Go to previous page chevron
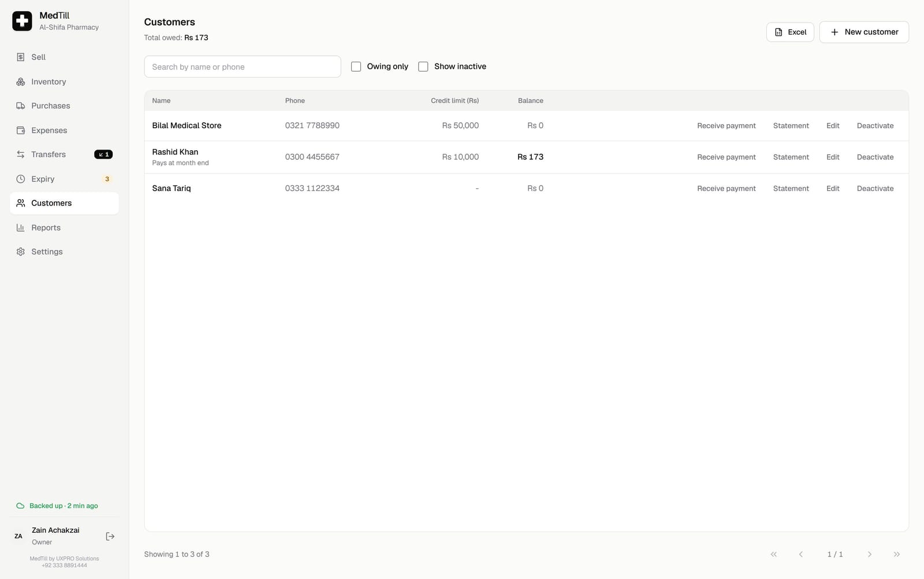The height and width of the screenshot is (579, 924). pos(800,554)
